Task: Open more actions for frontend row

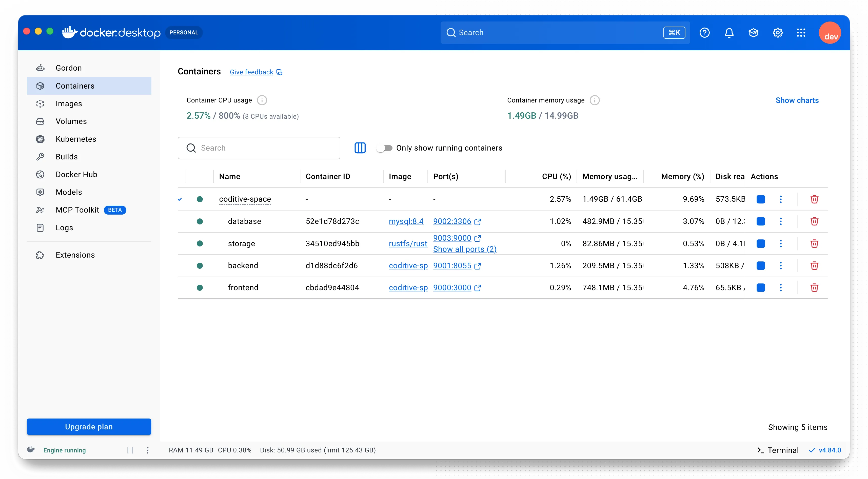Action: 780,287
